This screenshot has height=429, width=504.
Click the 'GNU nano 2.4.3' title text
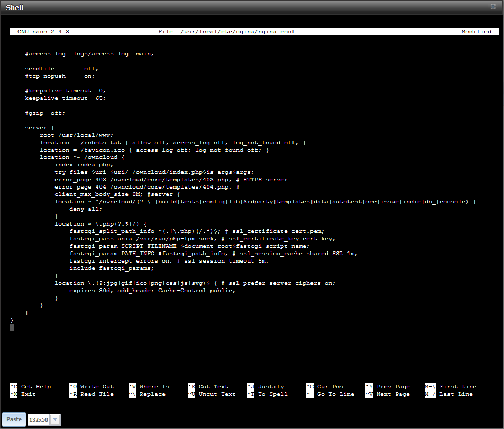point(43,32)
